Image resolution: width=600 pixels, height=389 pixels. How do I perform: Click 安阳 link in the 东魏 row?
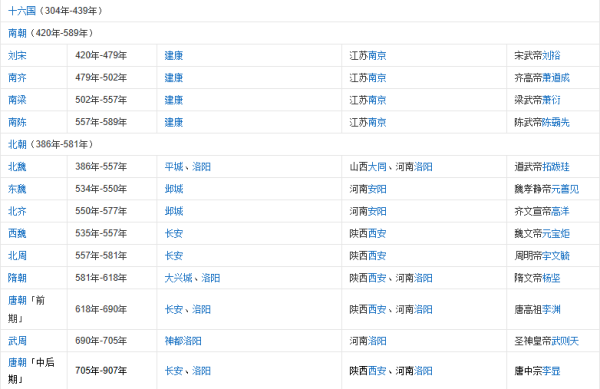click(x=377, y=189)
